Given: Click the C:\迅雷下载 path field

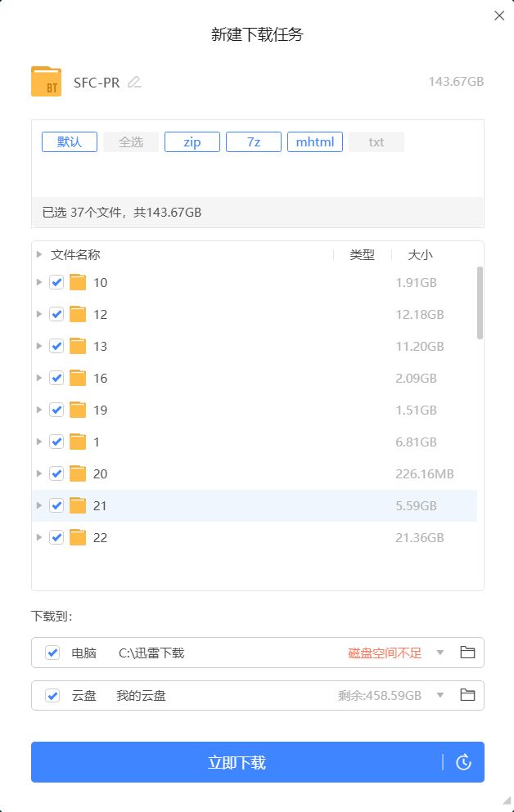Looking at the screenshot, I should click(x=151, y=653).
